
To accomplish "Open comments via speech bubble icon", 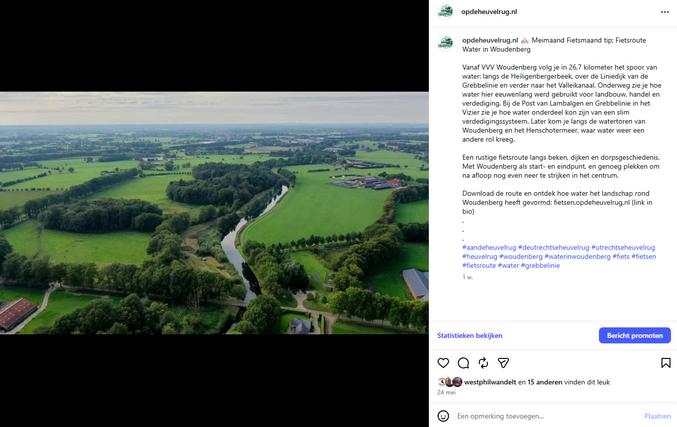I will (463, 363).
